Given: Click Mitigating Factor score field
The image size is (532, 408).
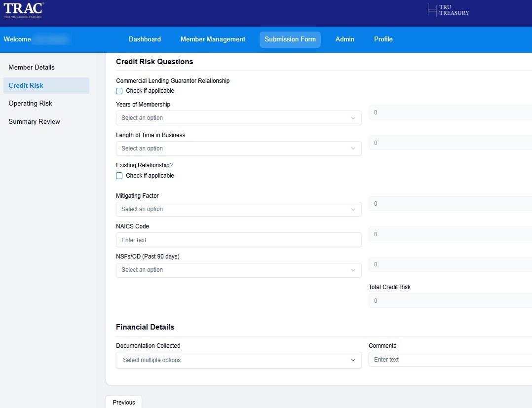Looking at the screenshot, I should [x=450, y=203].
